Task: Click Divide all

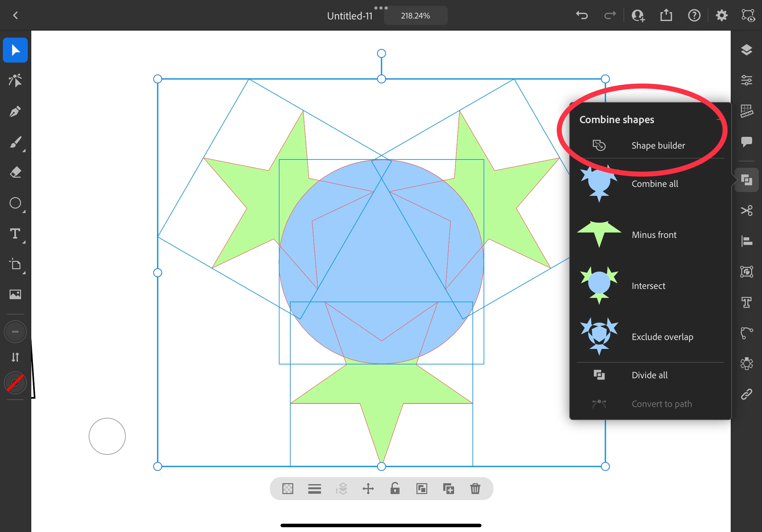Action: 649,375
